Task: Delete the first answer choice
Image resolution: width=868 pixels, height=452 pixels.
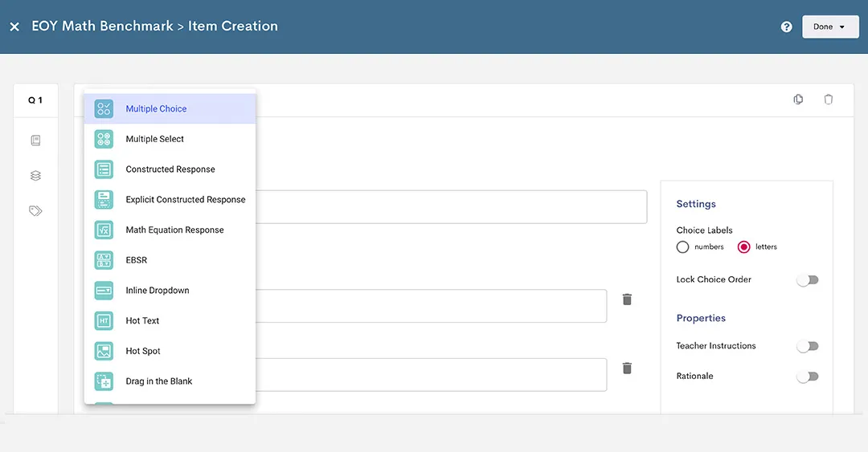Action: 627,299
